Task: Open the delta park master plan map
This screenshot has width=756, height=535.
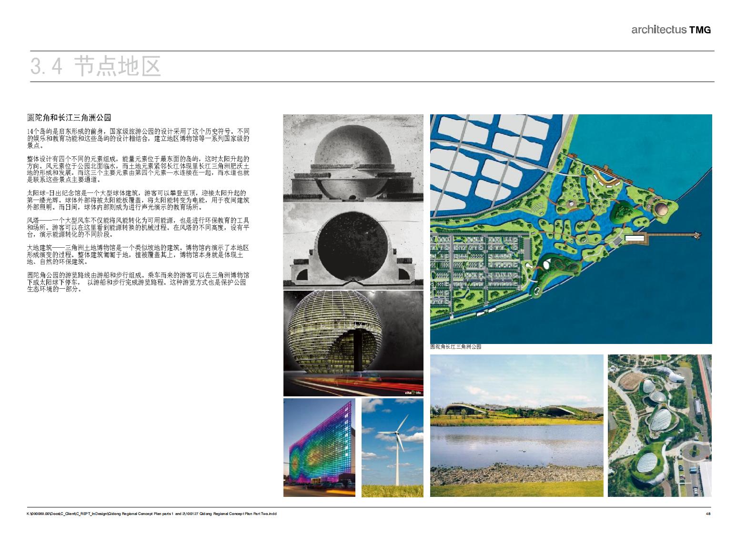Action: (571, 229)
